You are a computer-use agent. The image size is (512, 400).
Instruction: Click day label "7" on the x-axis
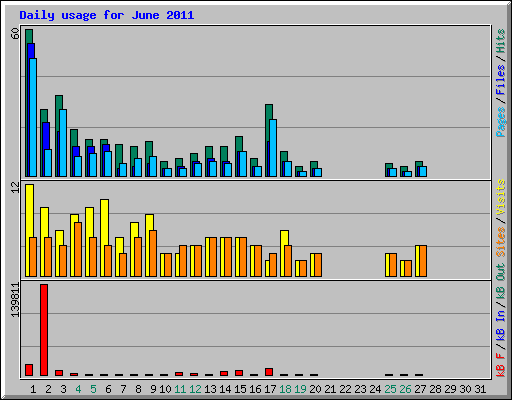tap(123, 389)
